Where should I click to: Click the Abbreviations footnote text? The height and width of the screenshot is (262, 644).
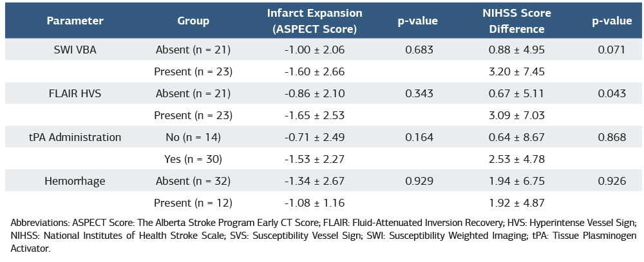[322, 235]
